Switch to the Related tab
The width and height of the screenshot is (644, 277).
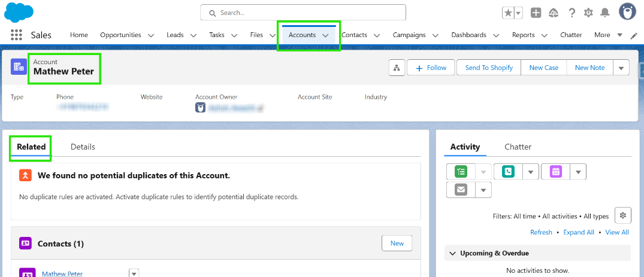tap(31, 147)
